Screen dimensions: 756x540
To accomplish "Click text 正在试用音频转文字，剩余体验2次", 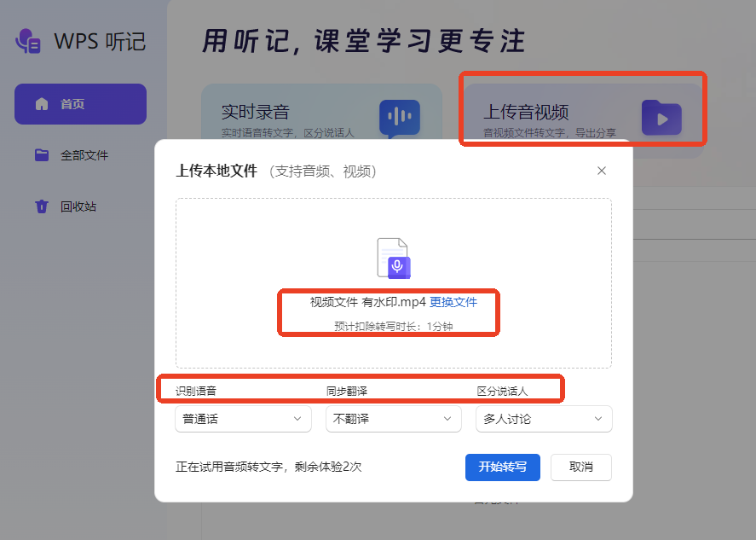I will (268, 467).
